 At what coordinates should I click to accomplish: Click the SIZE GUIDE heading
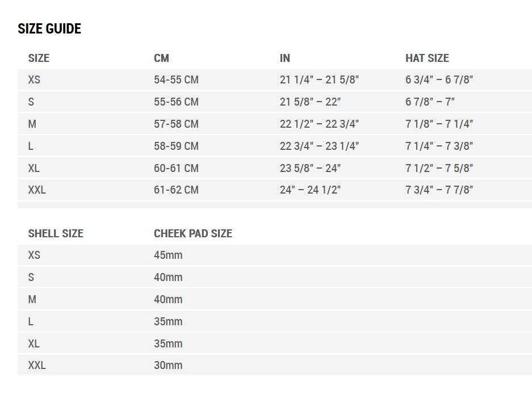[49, 29]
